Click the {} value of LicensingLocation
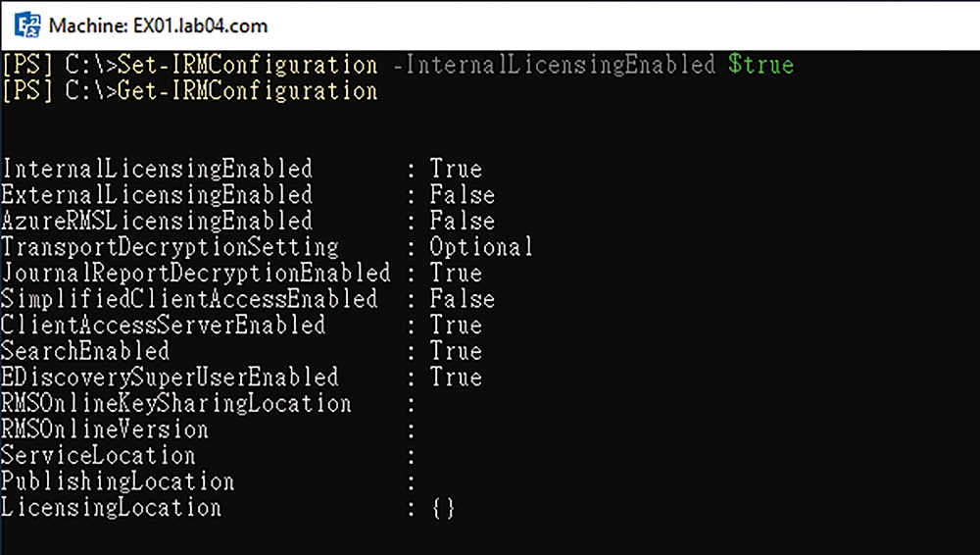This screenshot has height=555, width=980. 443,508
